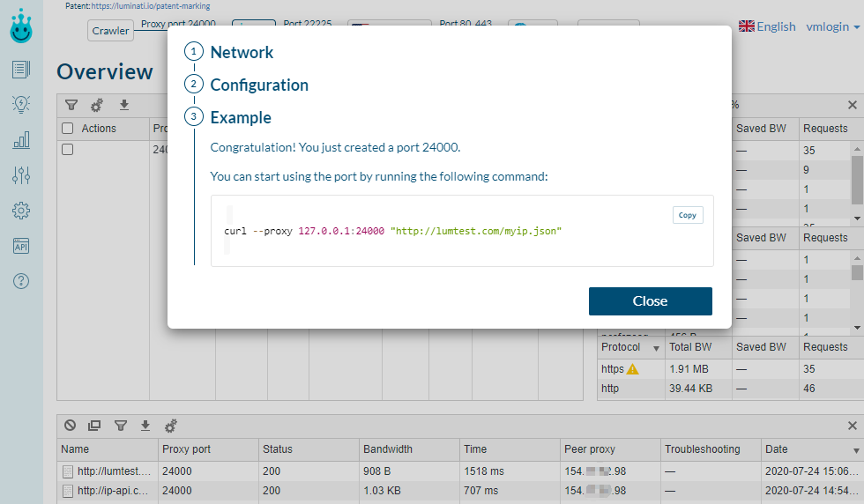Click the clear logs icon in bottom panel

click(71, 426)
